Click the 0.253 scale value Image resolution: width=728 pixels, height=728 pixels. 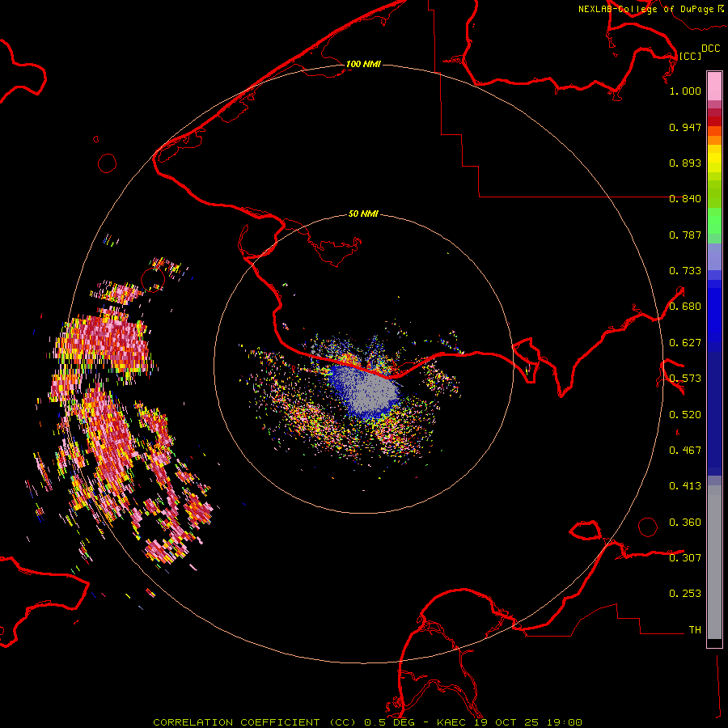coord(685,594)
